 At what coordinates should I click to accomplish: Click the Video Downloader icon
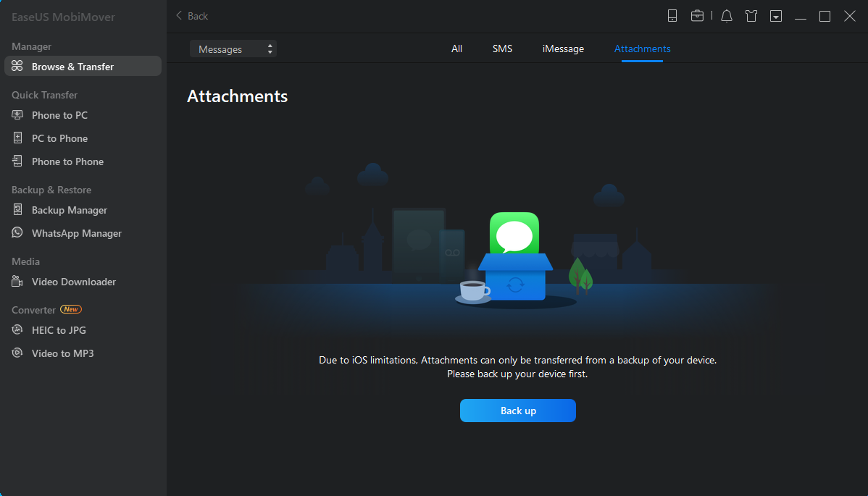(x=17, y=282)
